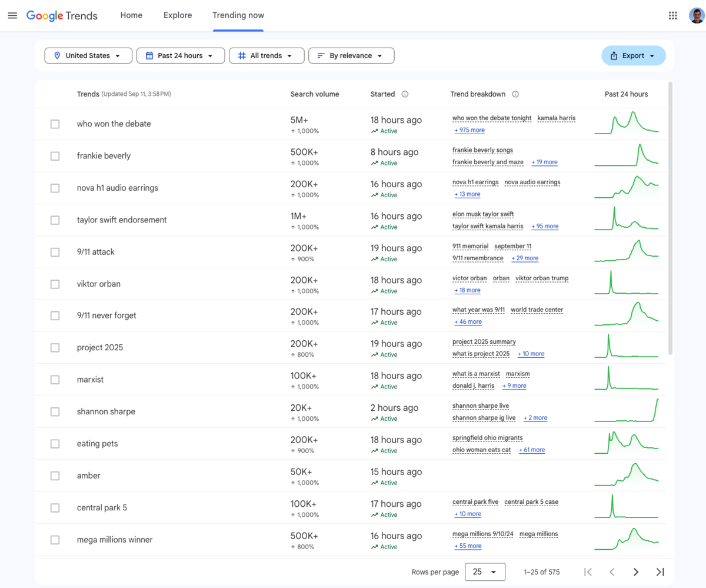Go to next page of results
The height and width of the screenshot is (588, 706).
click(x=635, y=572)
